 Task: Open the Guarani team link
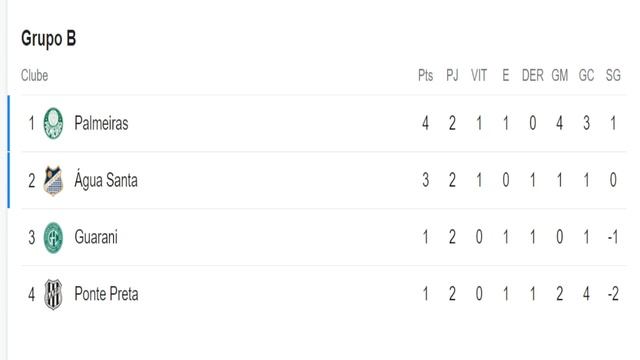[96, 237]
